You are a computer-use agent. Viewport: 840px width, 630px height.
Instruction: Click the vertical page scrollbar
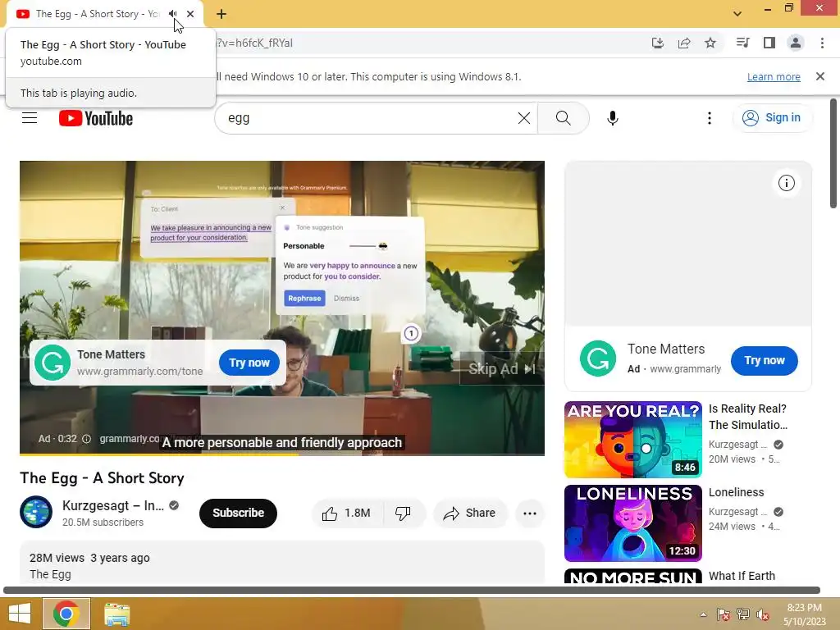pos(833,154)
